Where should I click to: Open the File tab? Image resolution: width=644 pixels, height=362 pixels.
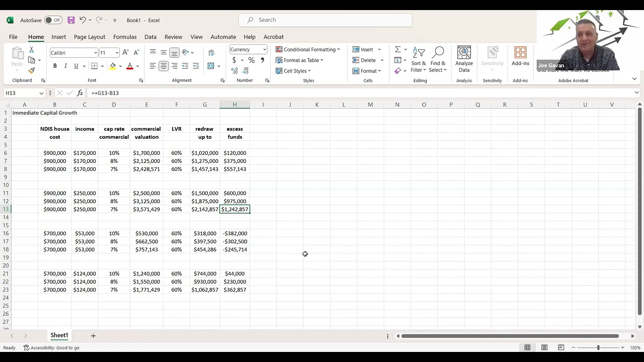point(13,37)
